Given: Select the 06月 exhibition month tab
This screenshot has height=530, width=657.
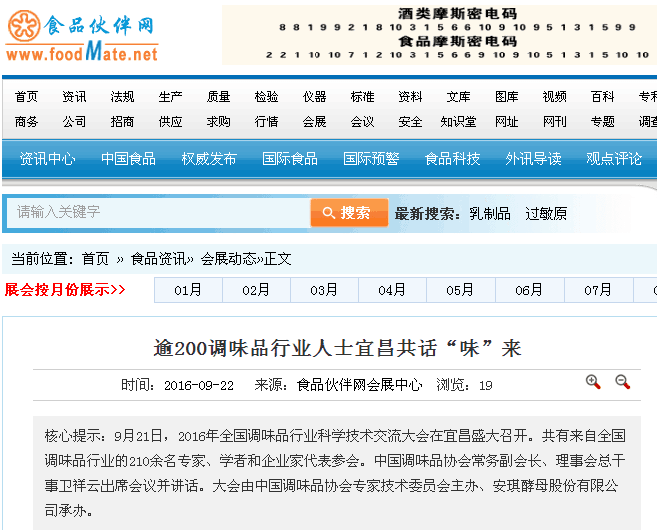Looking at the screenshot, I should [529, 290].
